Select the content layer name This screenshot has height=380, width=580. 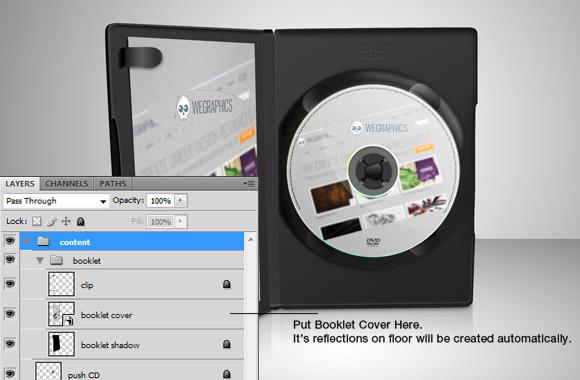click(75, 242)
